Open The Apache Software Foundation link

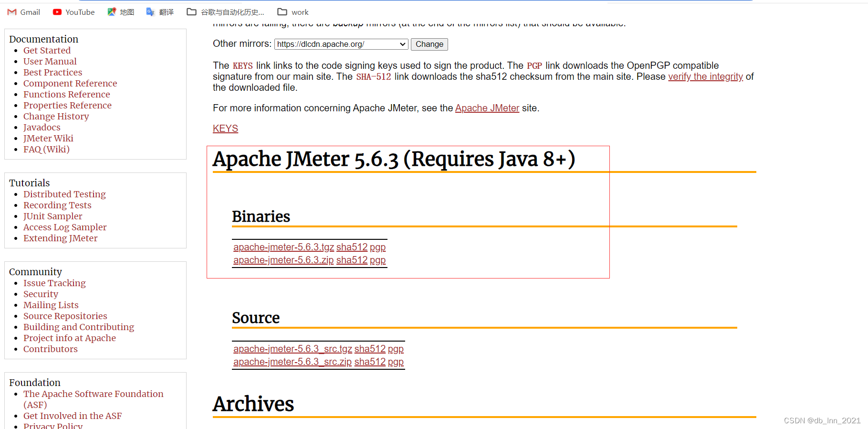pos(93,399)
